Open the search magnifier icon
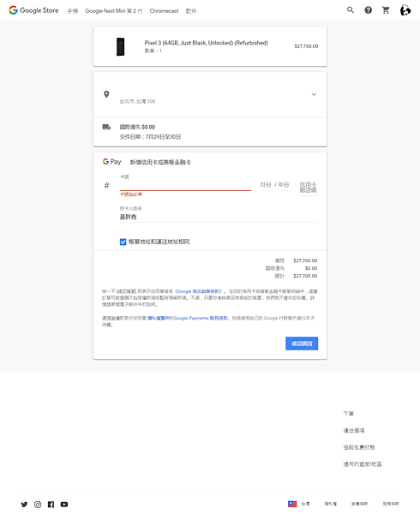 (x=351, y=10)
